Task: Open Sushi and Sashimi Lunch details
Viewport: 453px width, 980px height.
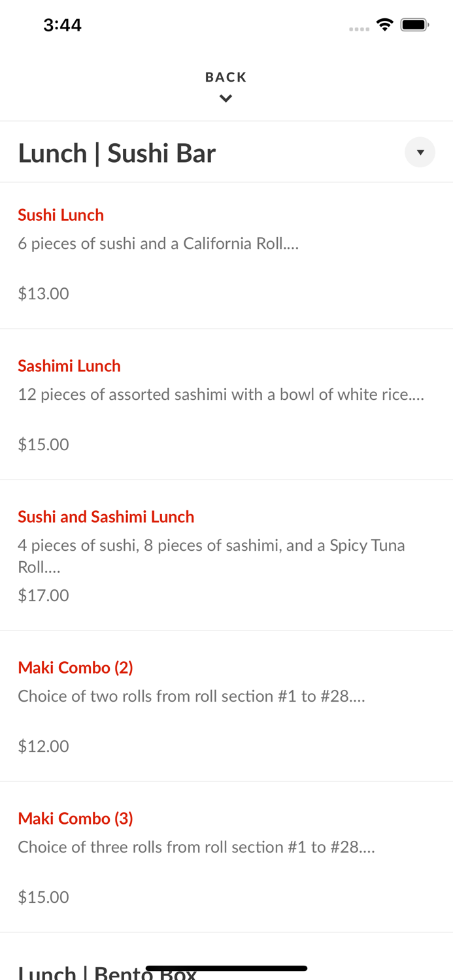Action: (x=106, y=517)
